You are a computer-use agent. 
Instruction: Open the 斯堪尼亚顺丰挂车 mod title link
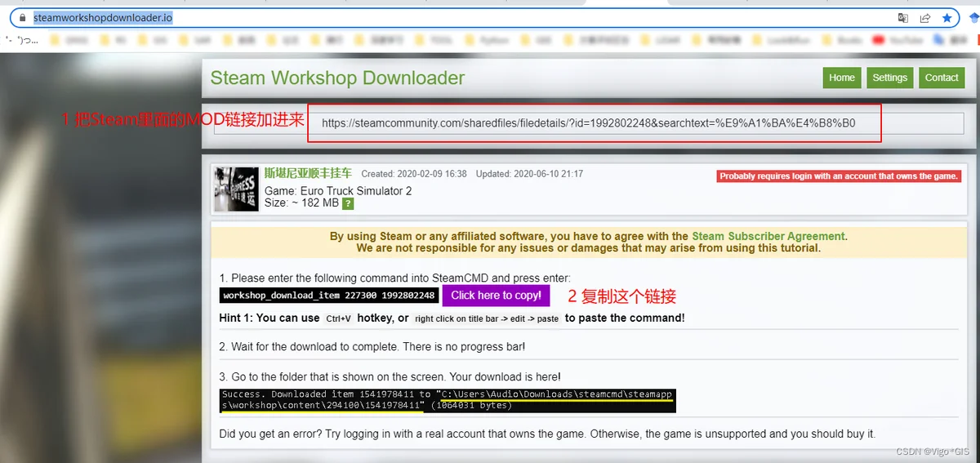[x=308, y=173]
